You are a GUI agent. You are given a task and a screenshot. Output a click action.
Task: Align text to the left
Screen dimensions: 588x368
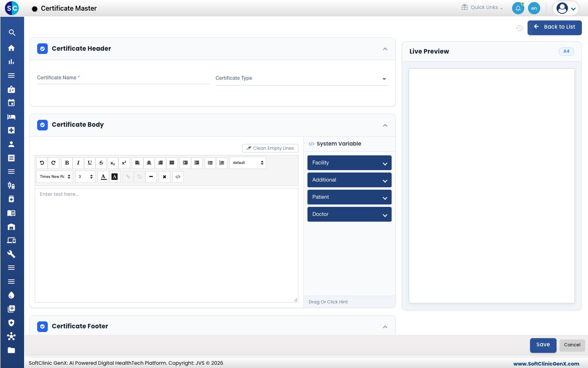pyautogui.click(x=138, y=163)
